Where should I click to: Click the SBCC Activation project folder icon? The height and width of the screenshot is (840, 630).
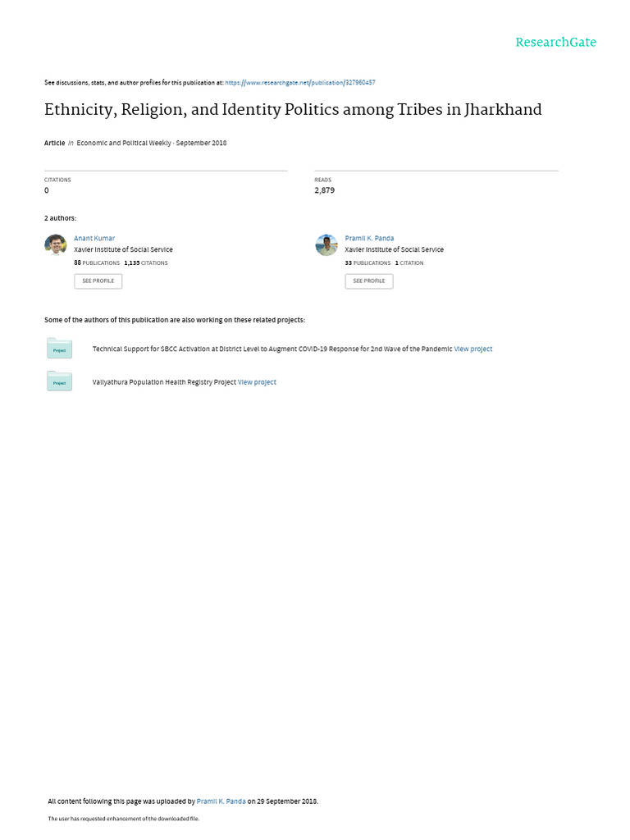click(59, 349)
